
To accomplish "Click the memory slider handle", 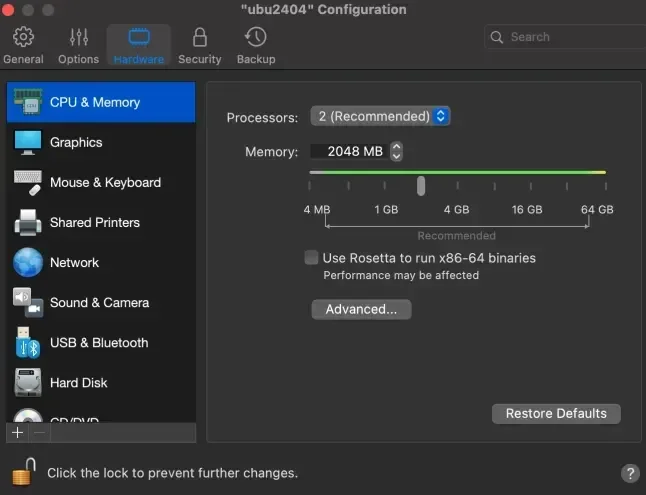I will click(x=421, y=186).
